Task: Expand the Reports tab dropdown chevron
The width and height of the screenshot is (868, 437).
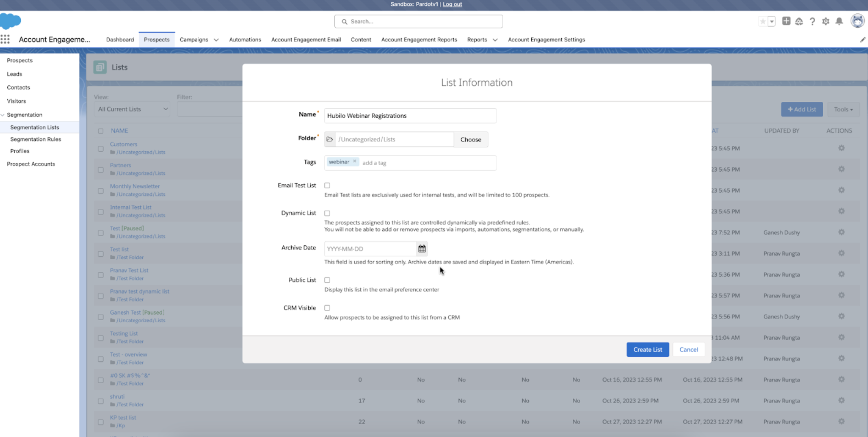Action: pos(495,40)
